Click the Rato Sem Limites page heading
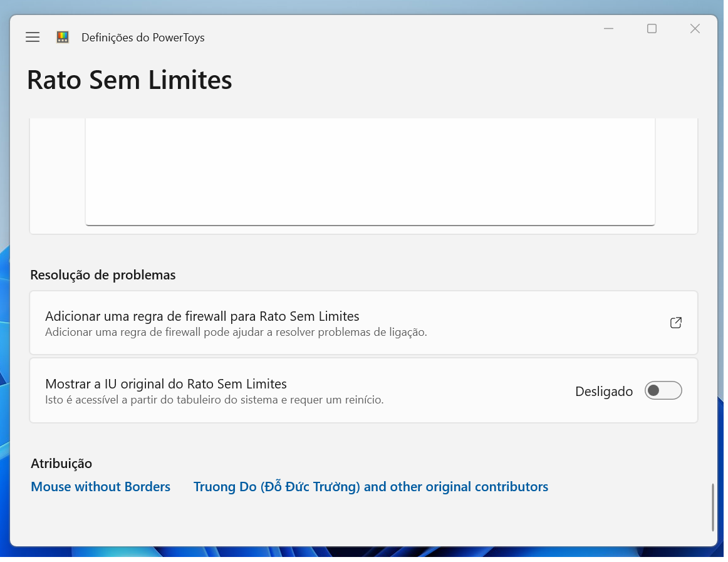The image size is (728, 562). pyautogui.click(x=129, y=80)
